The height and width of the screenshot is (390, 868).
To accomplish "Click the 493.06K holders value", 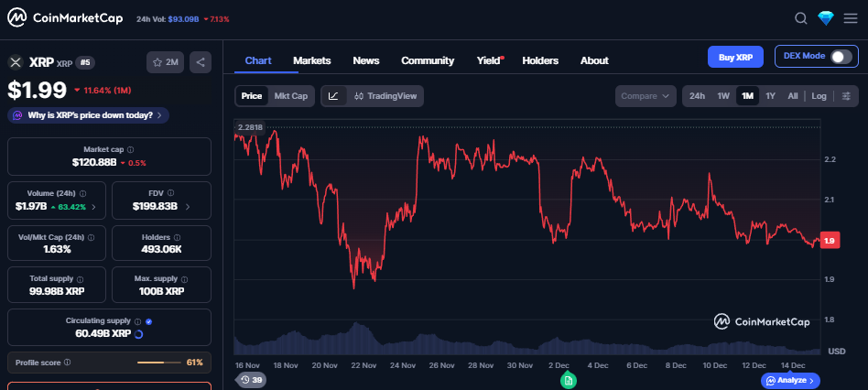I will [x=162, y=250].
